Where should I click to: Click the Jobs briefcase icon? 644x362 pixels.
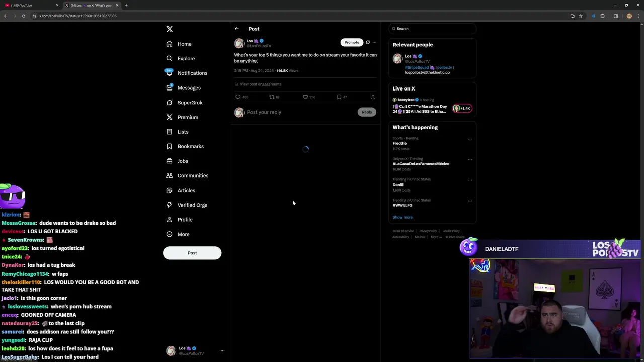pyautogui.click(x=170, y=161)
